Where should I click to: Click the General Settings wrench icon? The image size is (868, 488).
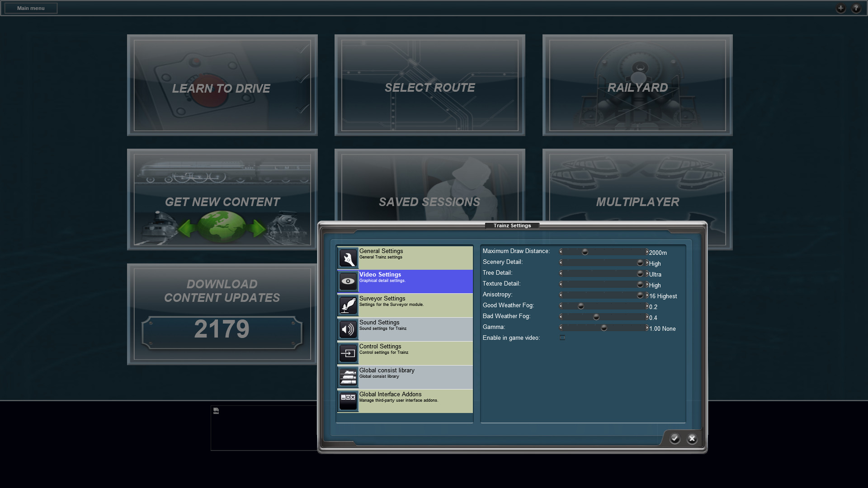point(348,258)
